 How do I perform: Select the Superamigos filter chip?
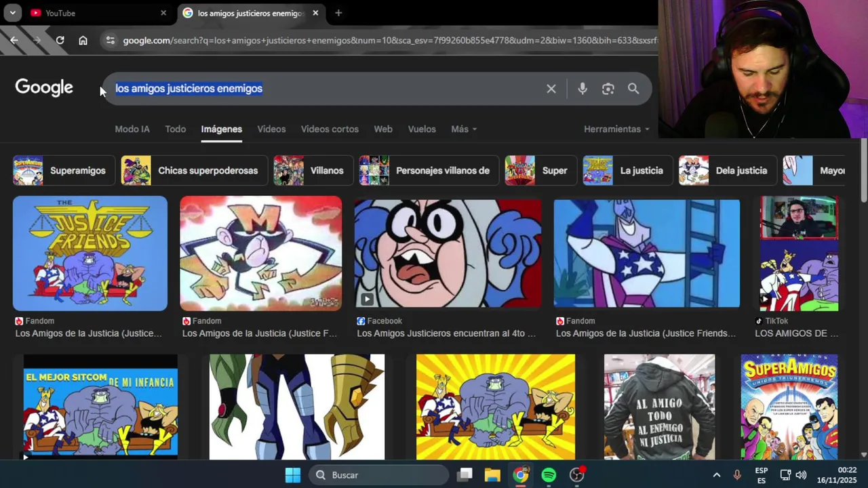[x=63, y=171]
